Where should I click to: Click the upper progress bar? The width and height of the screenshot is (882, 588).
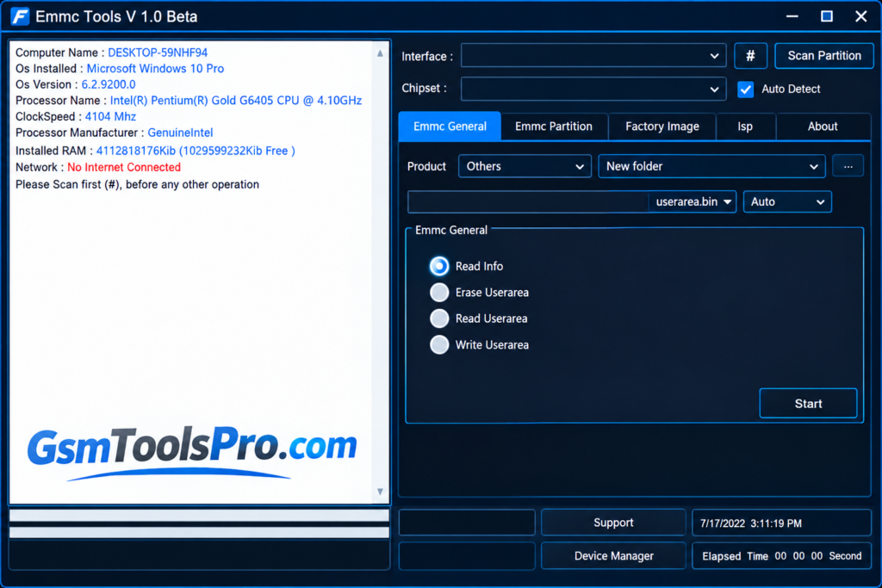coord(199,516)
